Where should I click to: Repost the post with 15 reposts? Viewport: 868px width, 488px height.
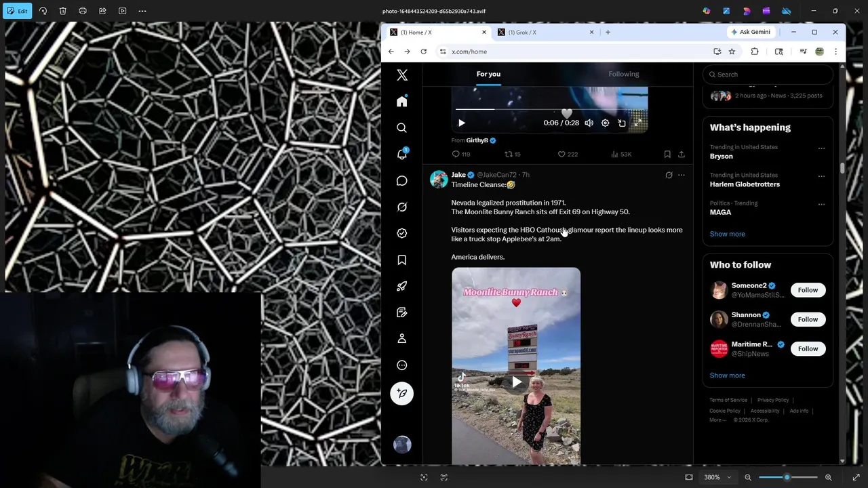coord(513,155)
